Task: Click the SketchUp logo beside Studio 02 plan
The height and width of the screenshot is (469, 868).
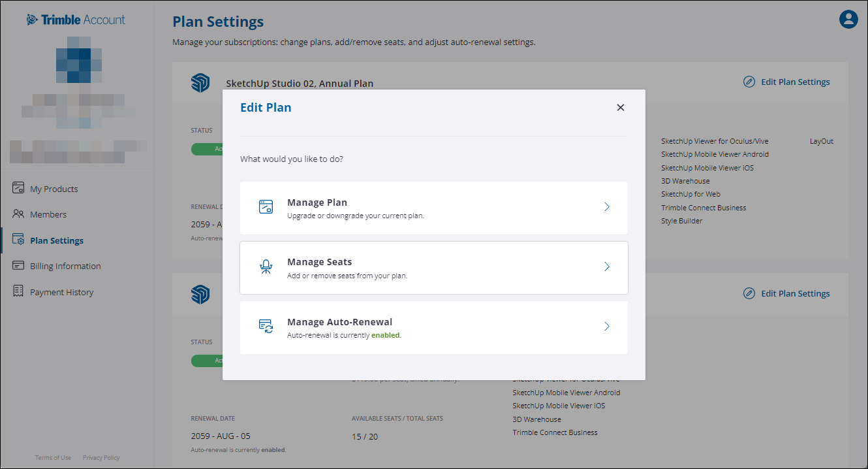Action: tap(200, 83)
